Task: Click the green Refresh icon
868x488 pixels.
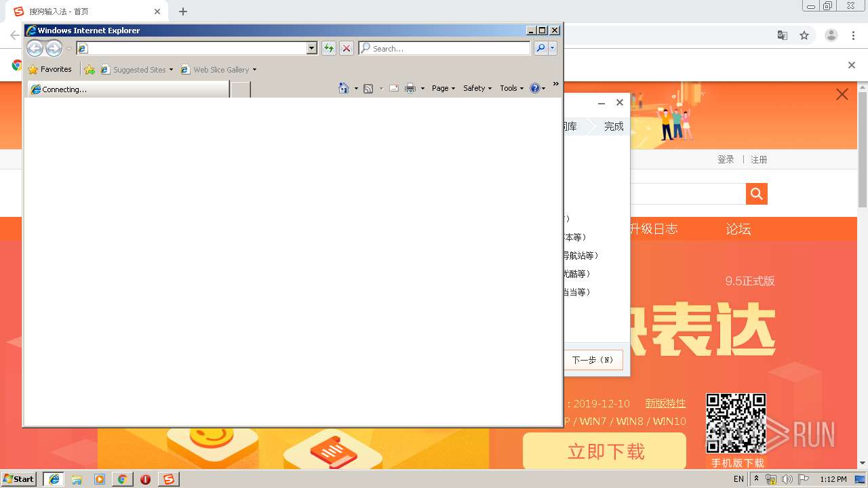Action: (328, 48)
